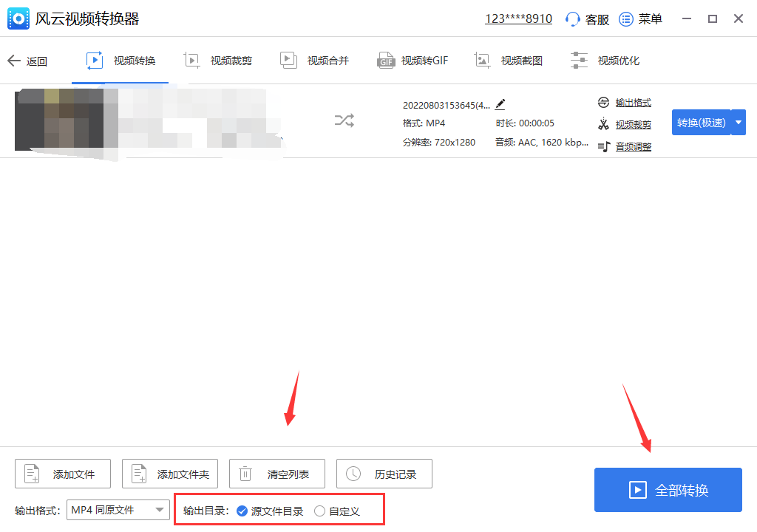
Task: Open the 客服 headset support icon
Action: [x=573, y=19]
